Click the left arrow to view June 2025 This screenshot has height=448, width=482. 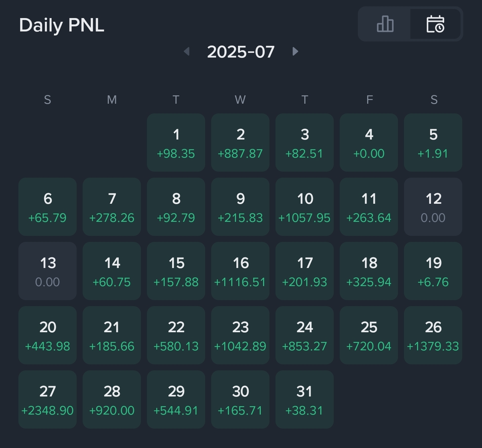187,52
